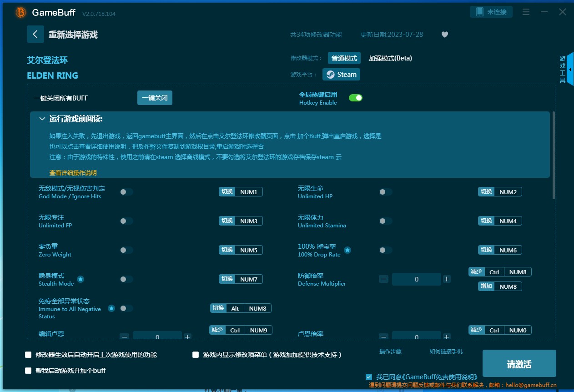Click the Defense Multiplier value field
Image resolution: width=574 pixels, height=392 pixels.
tap(417, 279)
